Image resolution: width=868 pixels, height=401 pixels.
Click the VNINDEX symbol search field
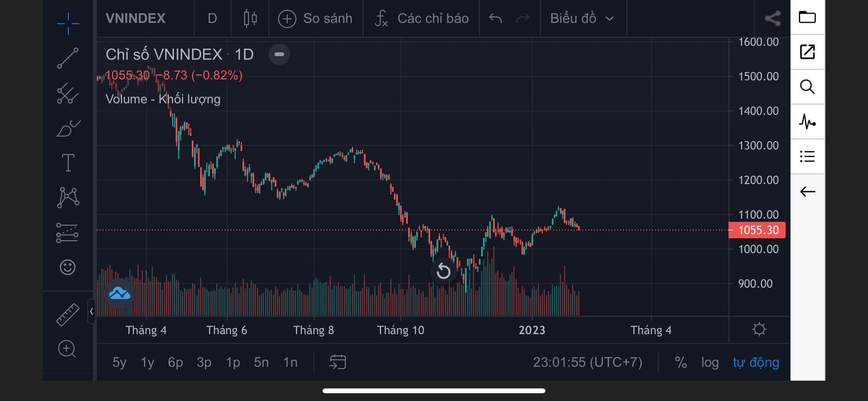coord(136,19)
